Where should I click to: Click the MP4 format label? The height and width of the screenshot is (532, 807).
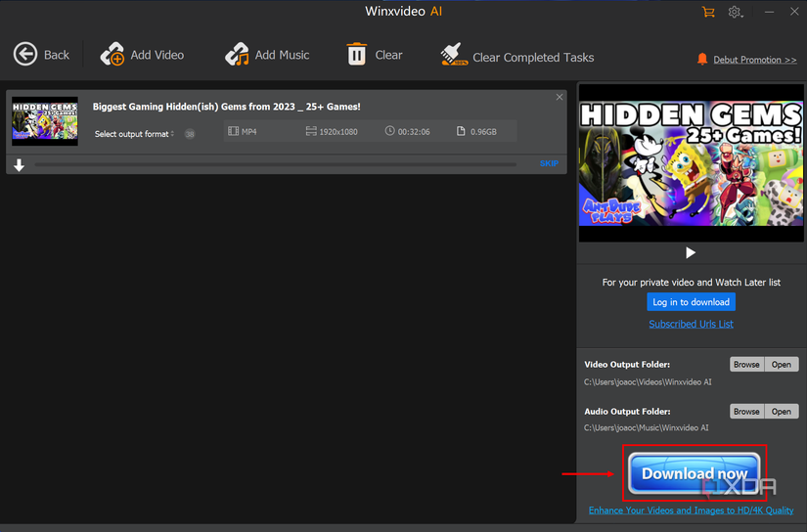coord(249,132)
